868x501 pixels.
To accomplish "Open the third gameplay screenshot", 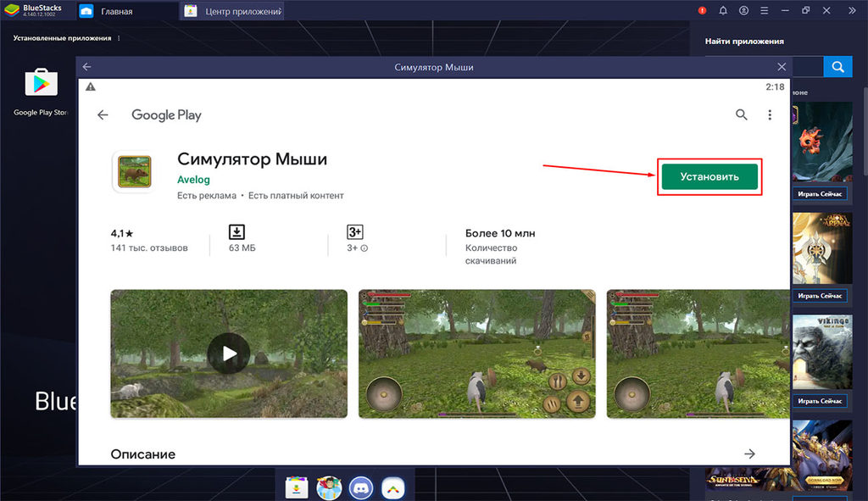I will click(698, 353).
